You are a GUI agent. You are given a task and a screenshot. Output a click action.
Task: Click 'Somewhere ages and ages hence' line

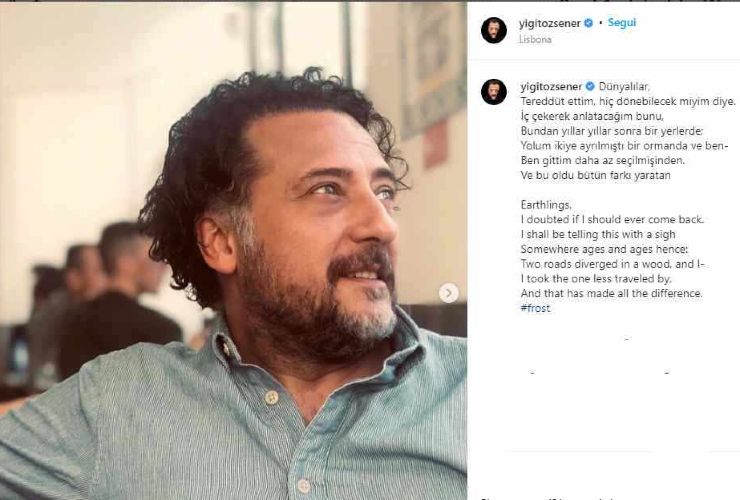(x=598, y=248)
